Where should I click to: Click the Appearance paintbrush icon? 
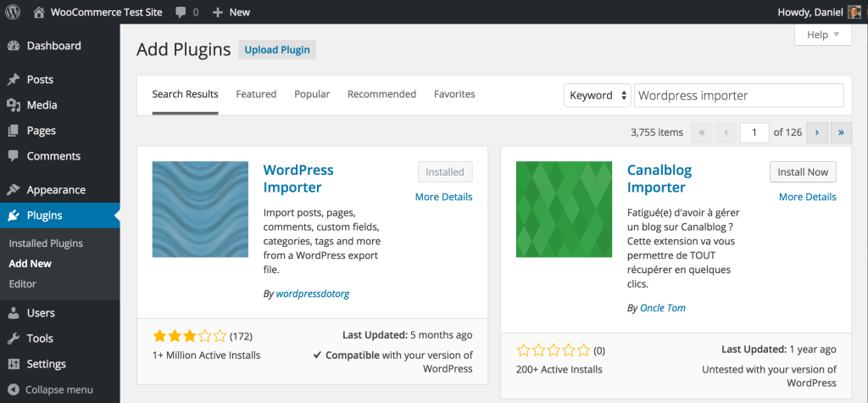(x=14, y=190)
